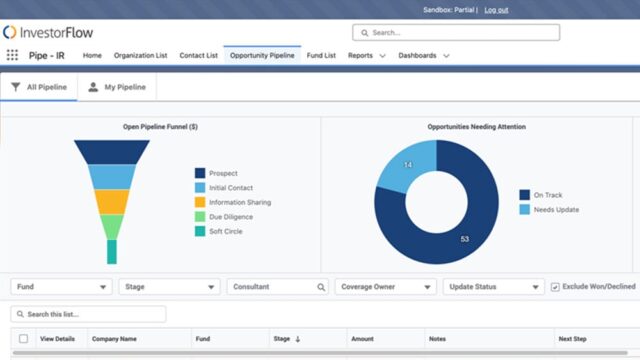The image size is (640, 360).
Task: Click search icon in list search box
Action: (x=20, y=314)
